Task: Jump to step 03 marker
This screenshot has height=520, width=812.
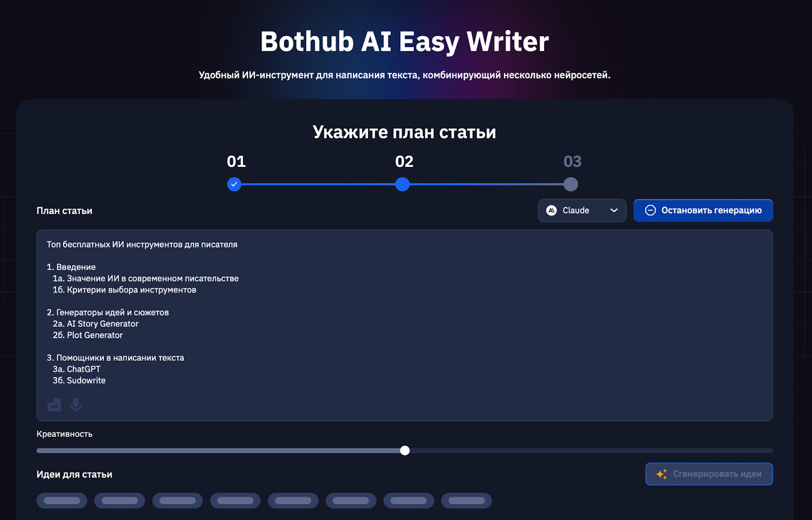Action: 570,184
